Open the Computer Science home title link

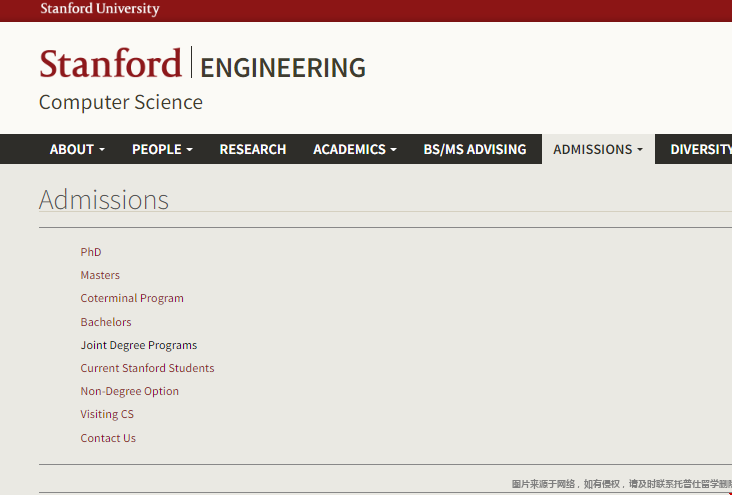tap(120, 102)
